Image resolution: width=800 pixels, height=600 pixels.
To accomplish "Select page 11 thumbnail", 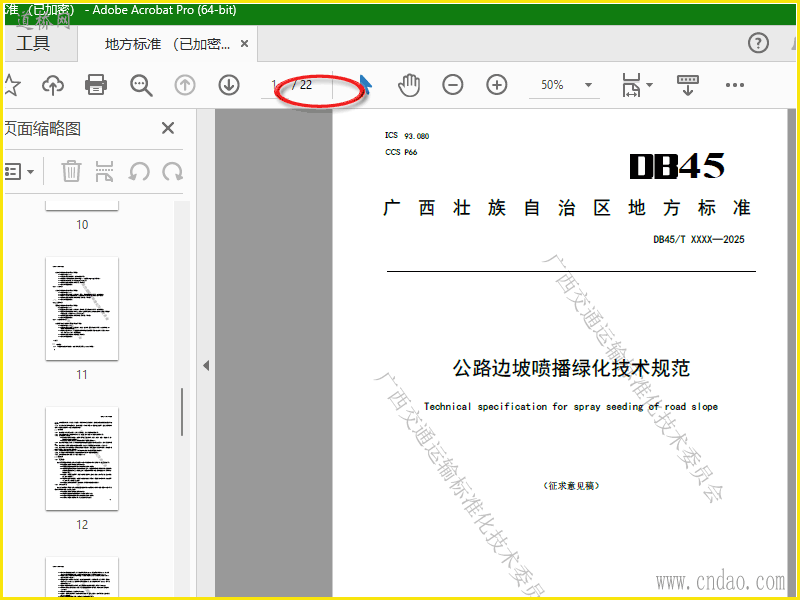I will click(82, 309).
